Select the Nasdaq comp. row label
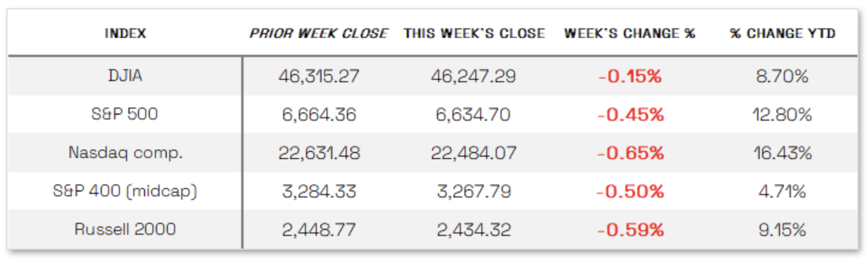The image size is (868, 263). (125, 152)
